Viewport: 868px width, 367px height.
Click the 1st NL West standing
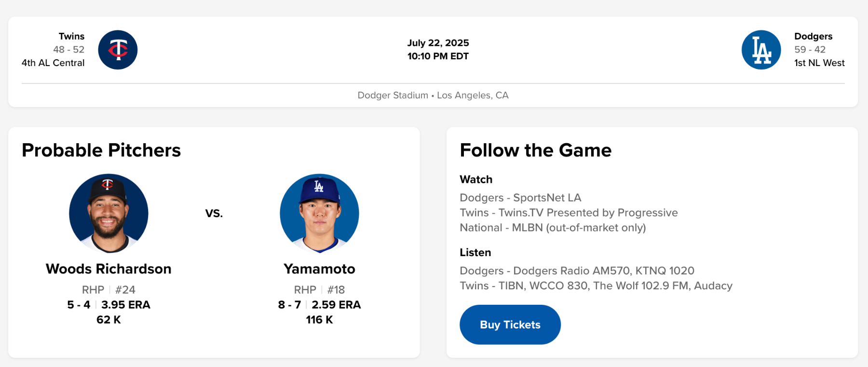(x=819, y=63)
